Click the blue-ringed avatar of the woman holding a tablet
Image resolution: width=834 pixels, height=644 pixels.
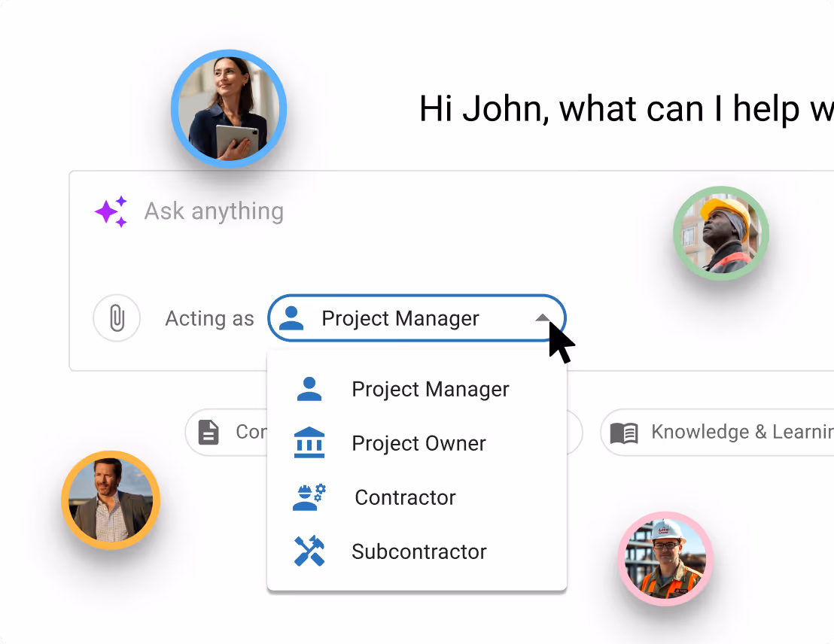229,108
